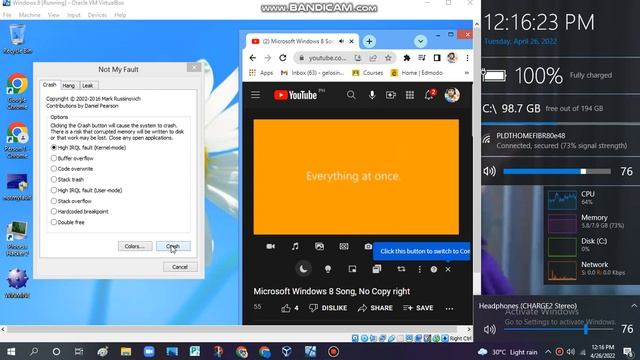Viewport: 640px width, 360px height.
Task: Open more actions ellipsis beside SAVE
Action: click(x=449, y=308)
